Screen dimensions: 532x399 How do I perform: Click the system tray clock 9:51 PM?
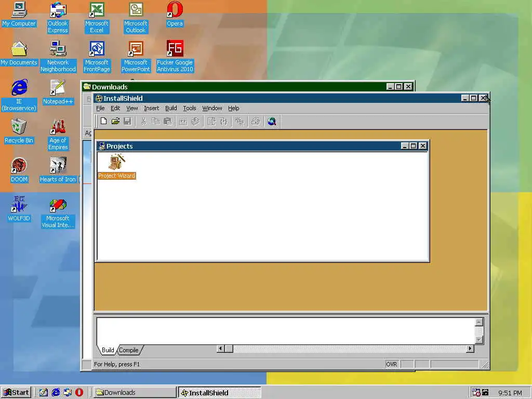510,393
